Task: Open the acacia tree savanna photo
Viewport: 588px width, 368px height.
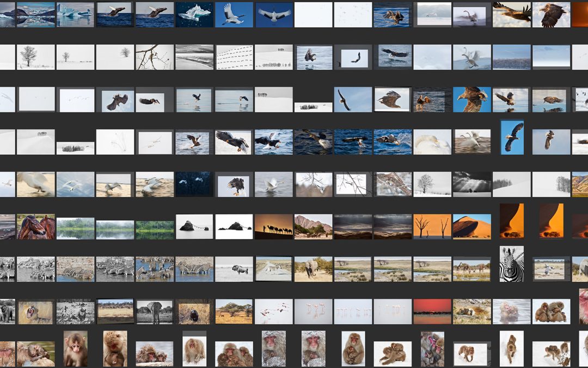Action: (234, 311)
